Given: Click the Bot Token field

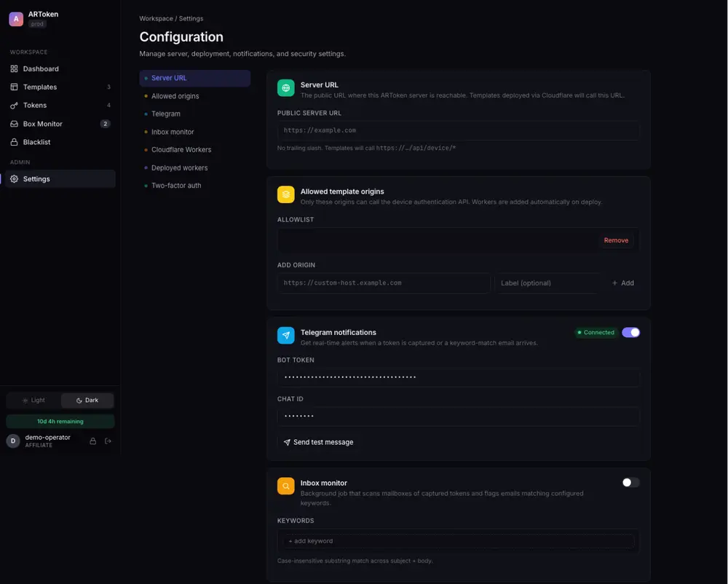Looking at the screenshot, I should (458, 377).
